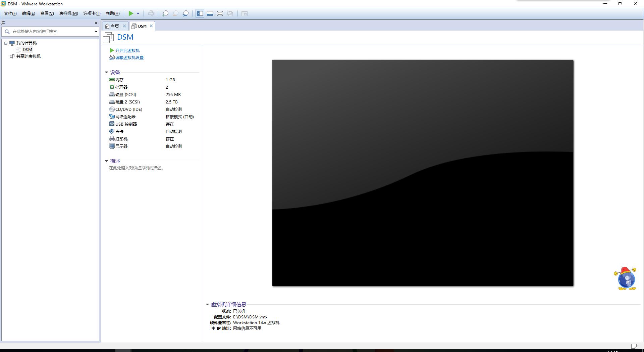Click 编辑虚拟机设置 link
This screenshot has height=352, width=644.
129,58
